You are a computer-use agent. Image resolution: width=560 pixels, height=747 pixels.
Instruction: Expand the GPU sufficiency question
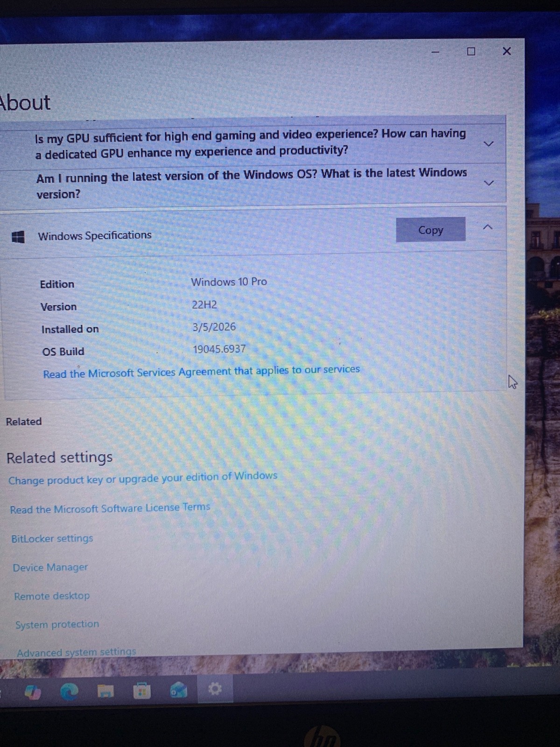pyautogui.click(x=488, y=144)
